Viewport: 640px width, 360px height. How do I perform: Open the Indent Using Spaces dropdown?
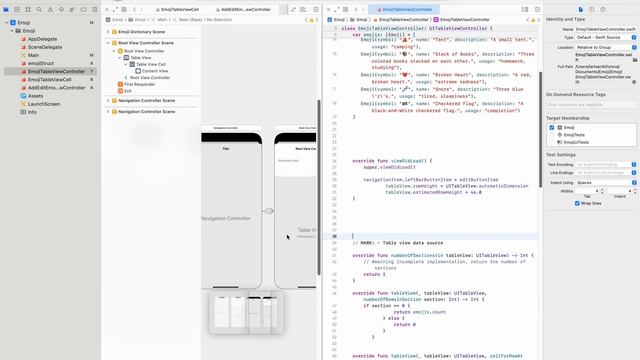[x=606, y=182]
